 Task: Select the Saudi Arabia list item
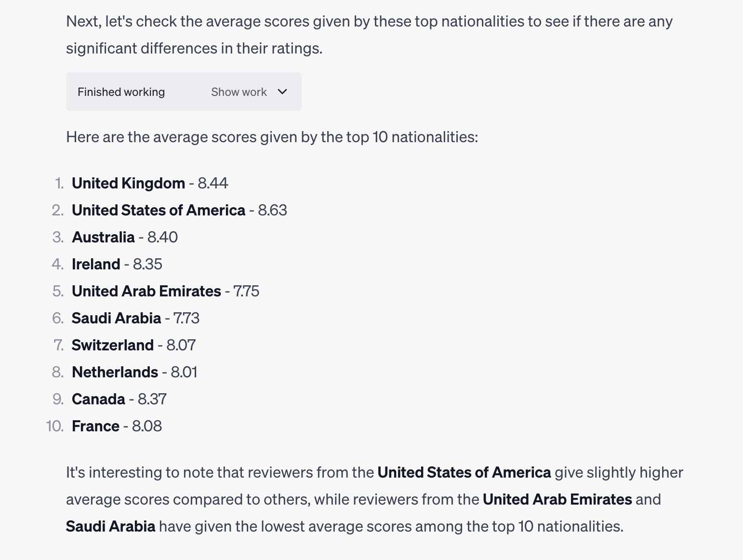point(135,318)
